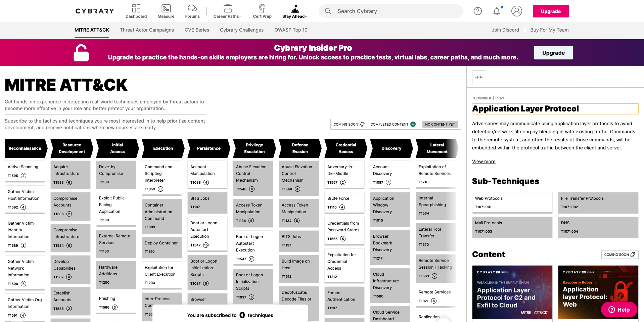The width and height of the screenshot is (644, 322).
Task: Switch to CVE Series tab
Action: pos(197,30)
